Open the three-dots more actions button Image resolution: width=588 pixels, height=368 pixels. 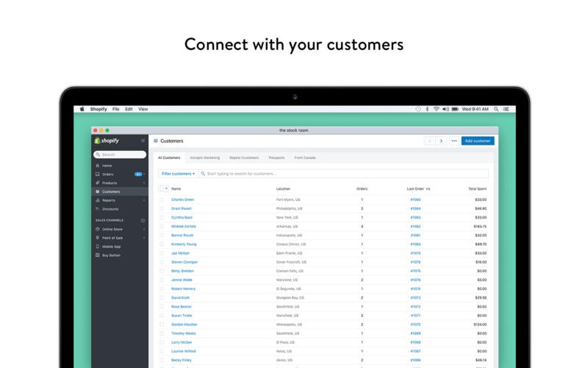click(453, 141)
